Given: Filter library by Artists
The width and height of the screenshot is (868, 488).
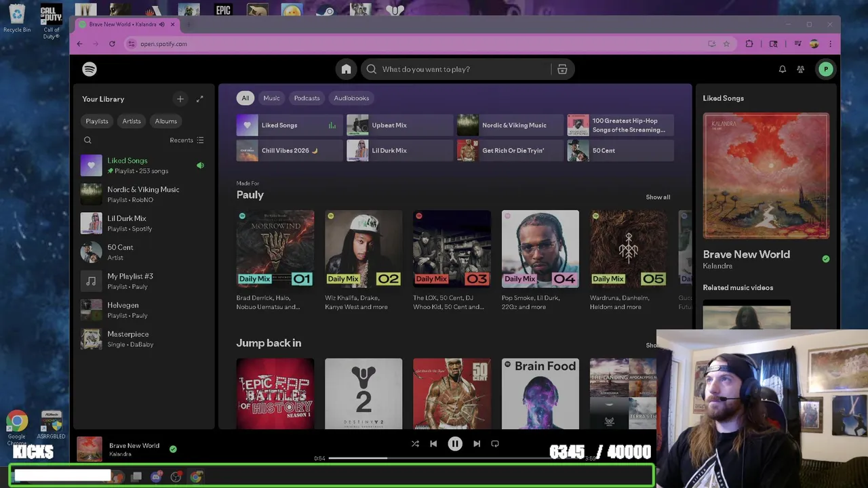Looking at the screenshot, I should click(132, 121).
